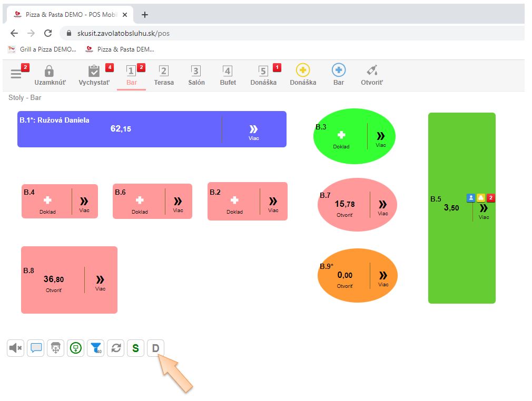The image size is (532, 401).
Task: Toggle the green S button
Action: coord(135,348)
